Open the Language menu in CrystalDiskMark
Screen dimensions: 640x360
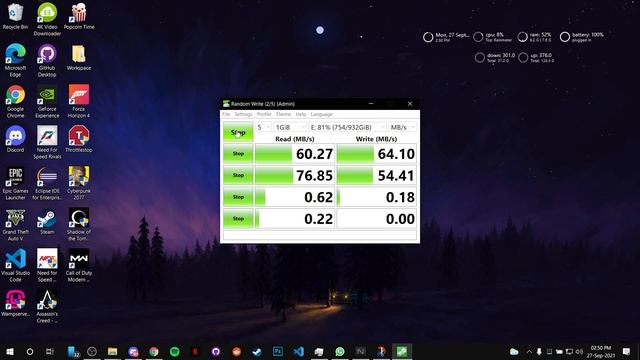pyautogui.click(x=322, y=114)
